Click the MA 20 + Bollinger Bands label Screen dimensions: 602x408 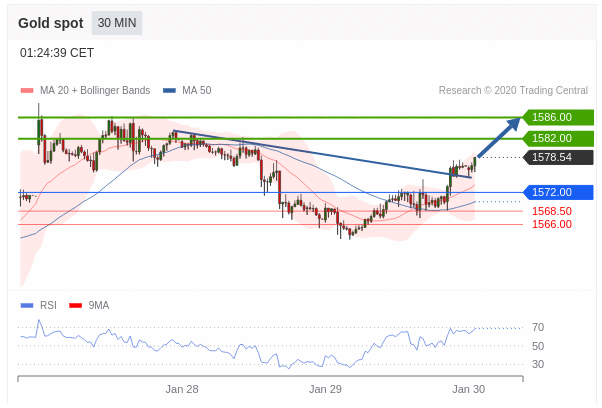pyautogui.click(x=95, y=91)
